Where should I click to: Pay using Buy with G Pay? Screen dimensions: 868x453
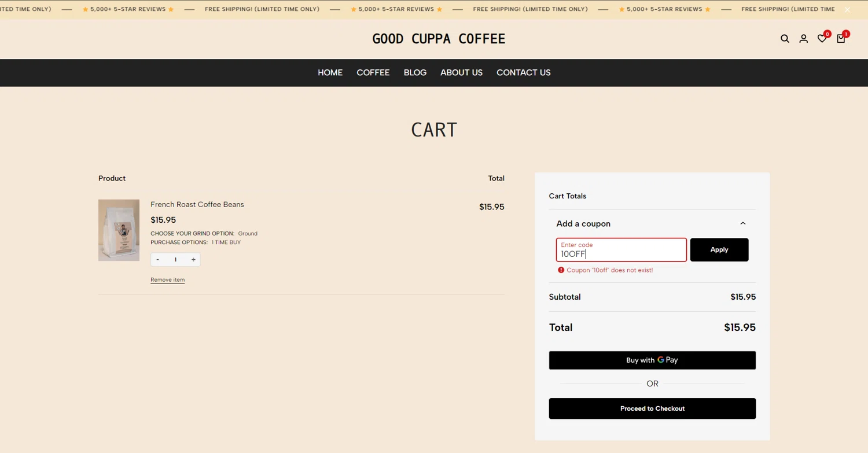point(652,360)
